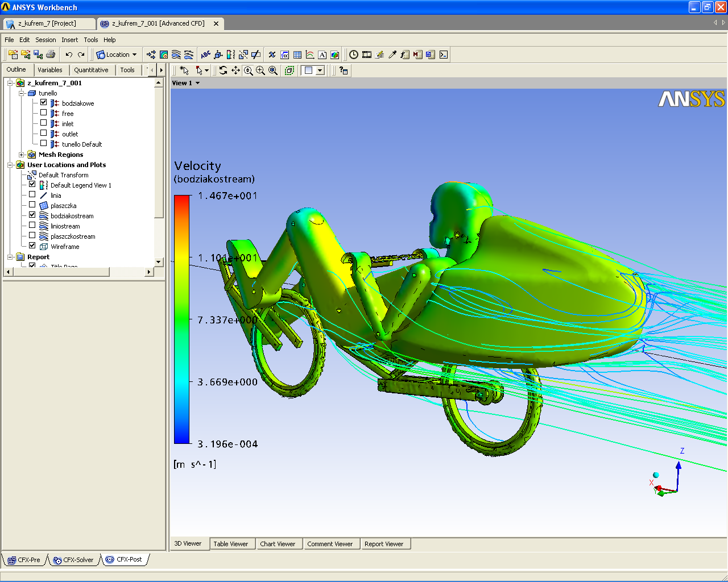Click the Print icon in the toolbar

(51, 55)
